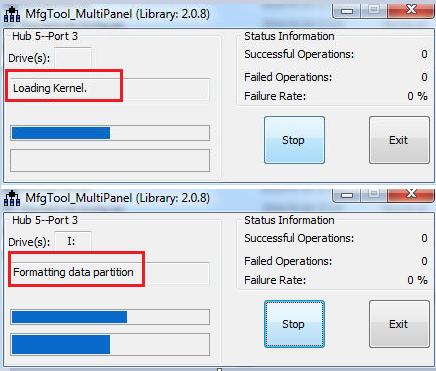Stop the operation in the Loading Kernel window

pyautogui.click(x=294, y=140)
